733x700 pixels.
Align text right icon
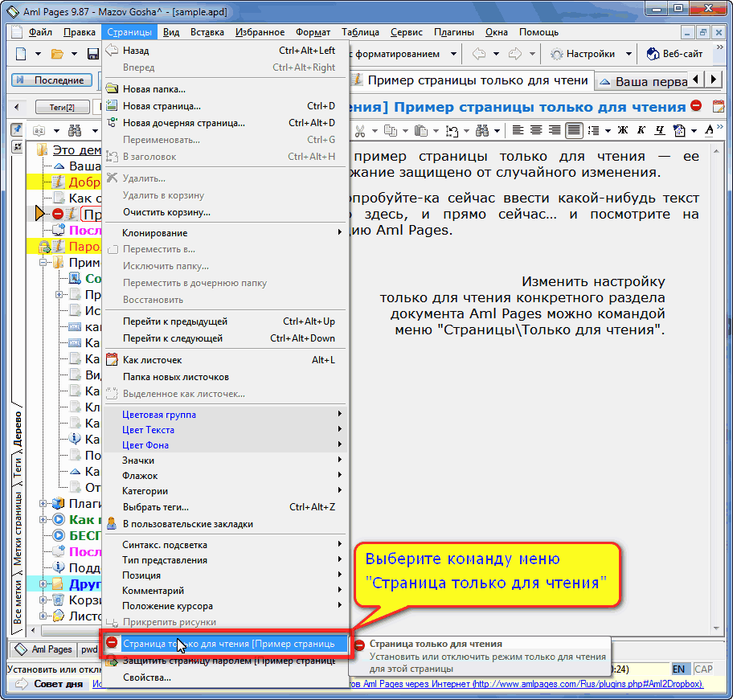click(x=555, y=130)
